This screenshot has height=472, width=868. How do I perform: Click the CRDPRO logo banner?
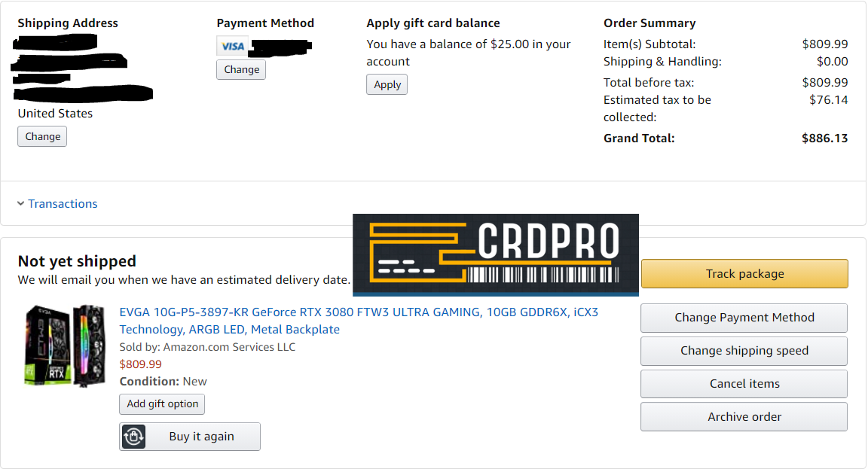[x=495, y=254]
